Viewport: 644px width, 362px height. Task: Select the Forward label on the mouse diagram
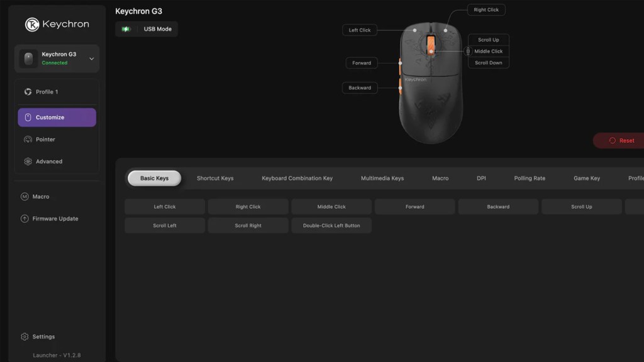[x=362, y=63]
